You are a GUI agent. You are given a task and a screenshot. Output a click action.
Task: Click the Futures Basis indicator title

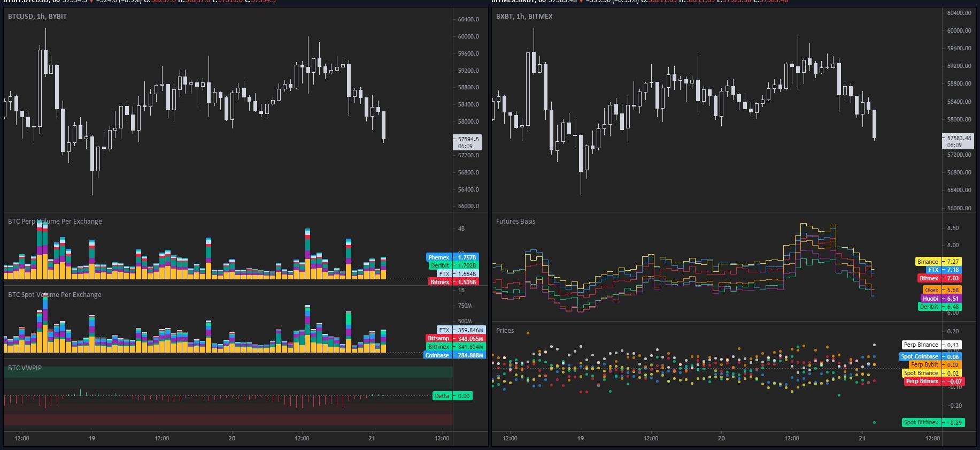coord(515,222)
